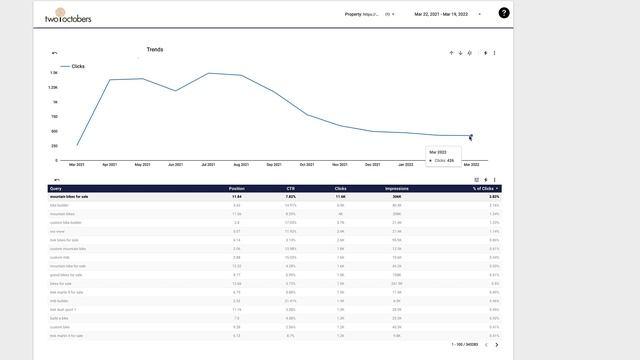
Task: Sort table by Position column header
Action: click(237, 189)
